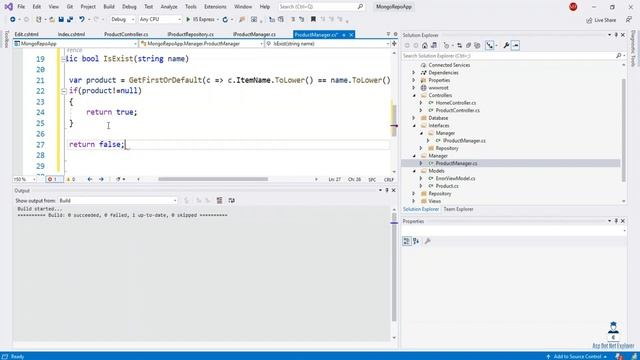
Task: Switch views icon in Solution Explorer toolbar
Action: [434, 45]
